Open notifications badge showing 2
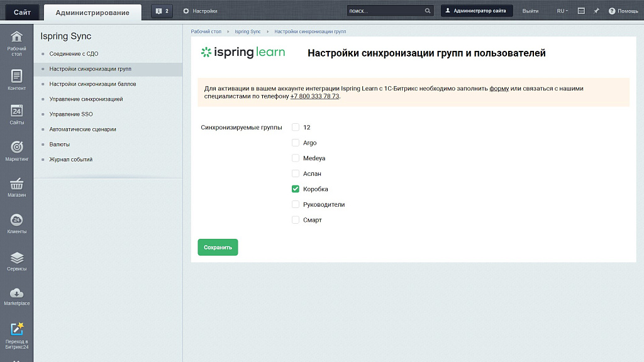 pyautogui.click(x=161, y=10)
